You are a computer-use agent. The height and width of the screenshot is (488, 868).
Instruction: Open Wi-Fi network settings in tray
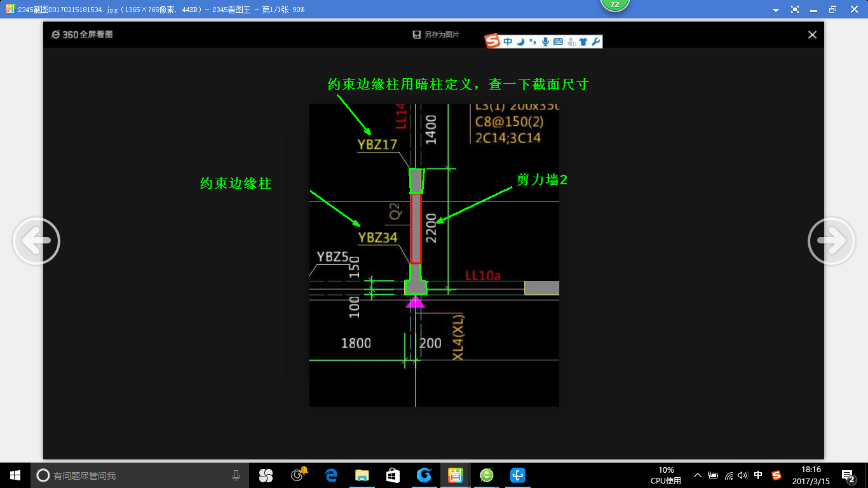point(729,475)
